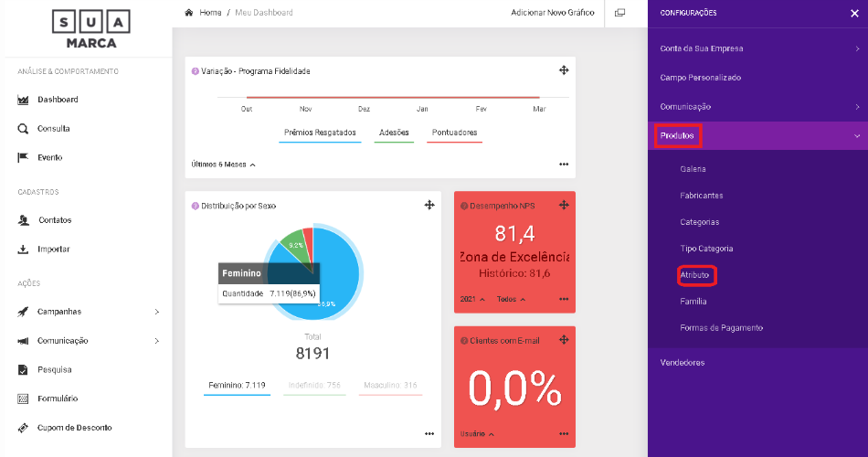
Task: Expand Conta da Sua Empresa settings
Action: pos(856,48)
